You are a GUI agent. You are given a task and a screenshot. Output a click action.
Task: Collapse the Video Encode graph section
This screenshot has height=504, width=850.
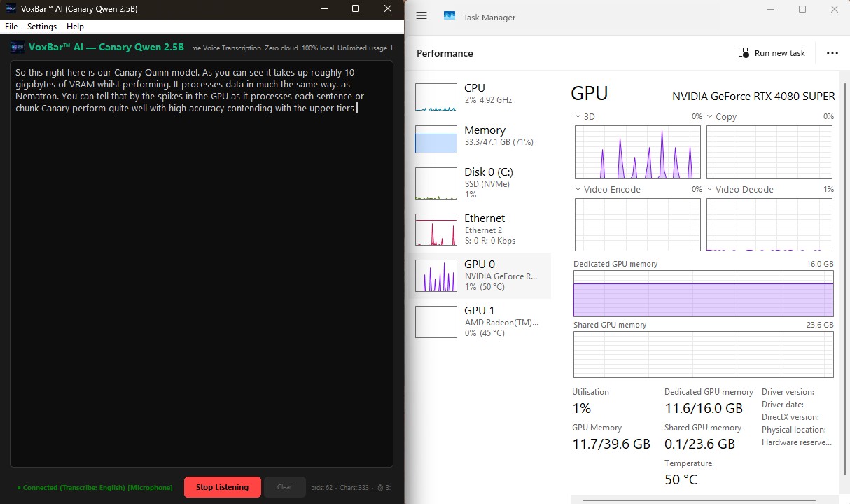point(578,189)
